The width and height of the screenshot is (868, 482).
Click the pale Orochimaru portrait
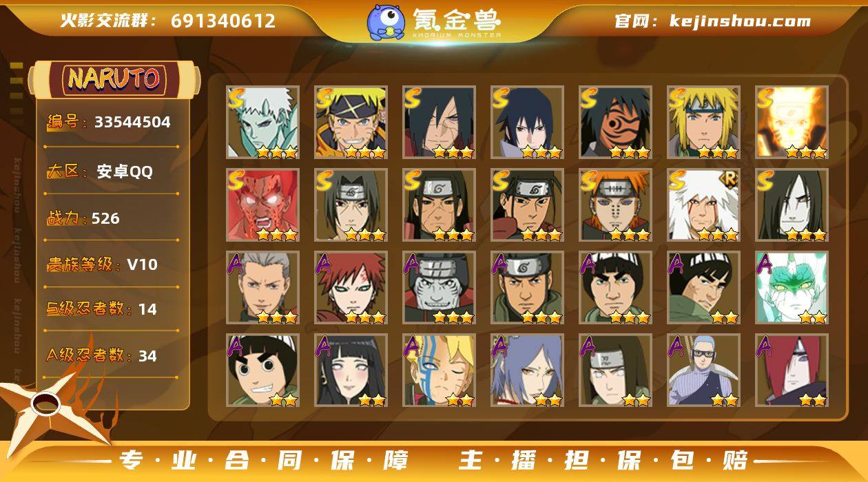point(792,205)
